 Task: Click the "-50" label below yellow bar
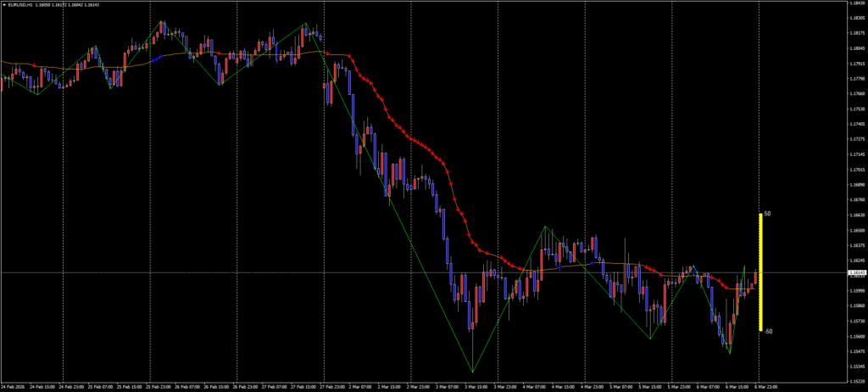768,332
